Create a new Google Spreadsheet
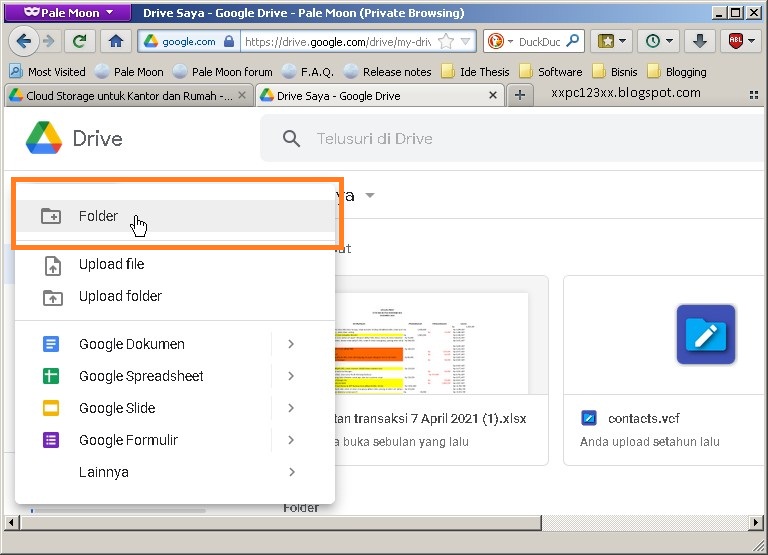The width and height of the screenshot is (768, 555). 144,376
